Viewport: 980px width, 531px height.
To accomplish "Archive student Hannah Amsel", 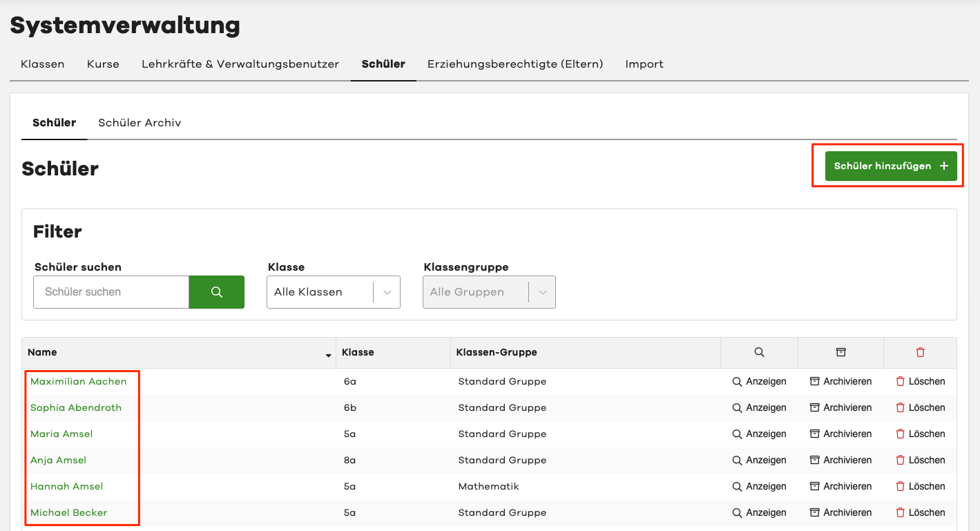I will coord(840,486).
